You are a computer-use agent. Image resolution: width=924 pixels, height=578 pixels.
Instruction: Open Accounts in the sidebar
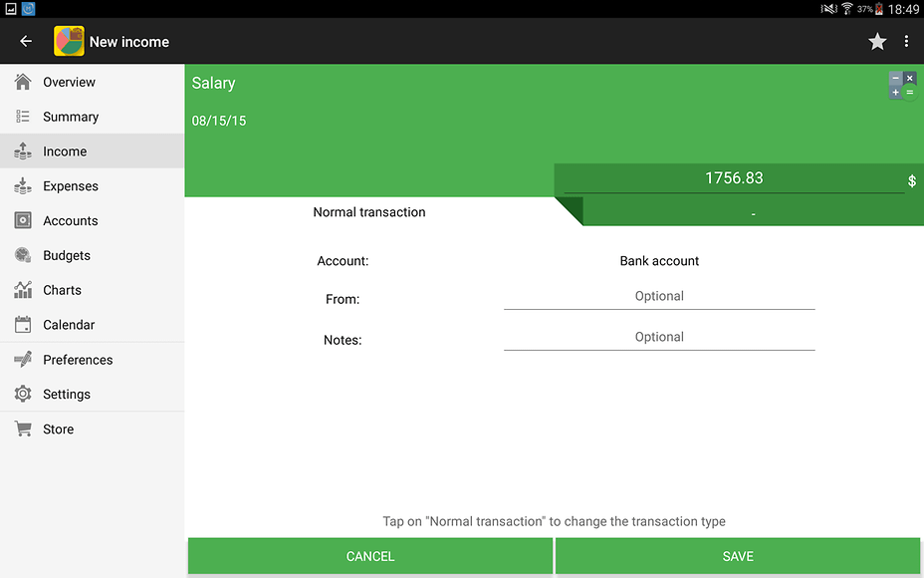click(x=92, y=220)
